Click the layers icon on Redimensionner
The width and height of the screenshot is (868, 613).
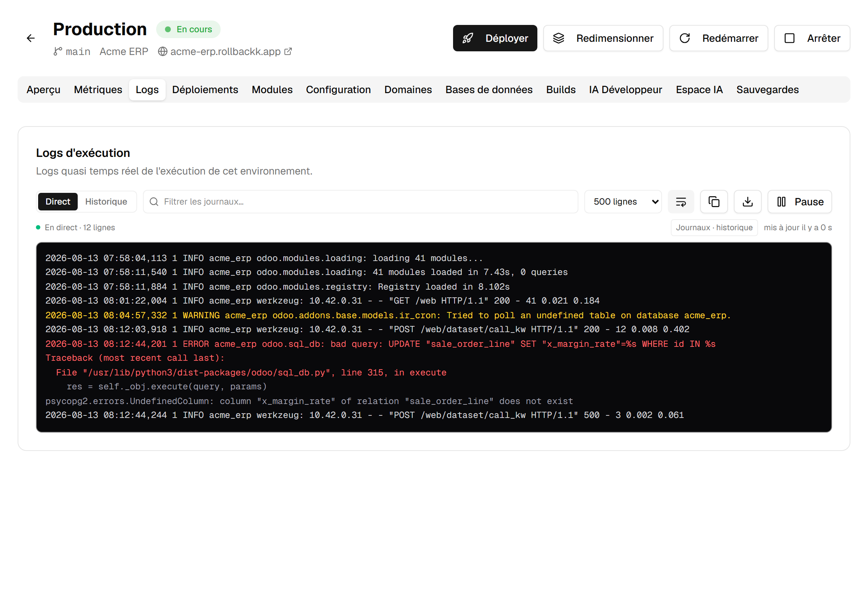(x=559, y=38)
